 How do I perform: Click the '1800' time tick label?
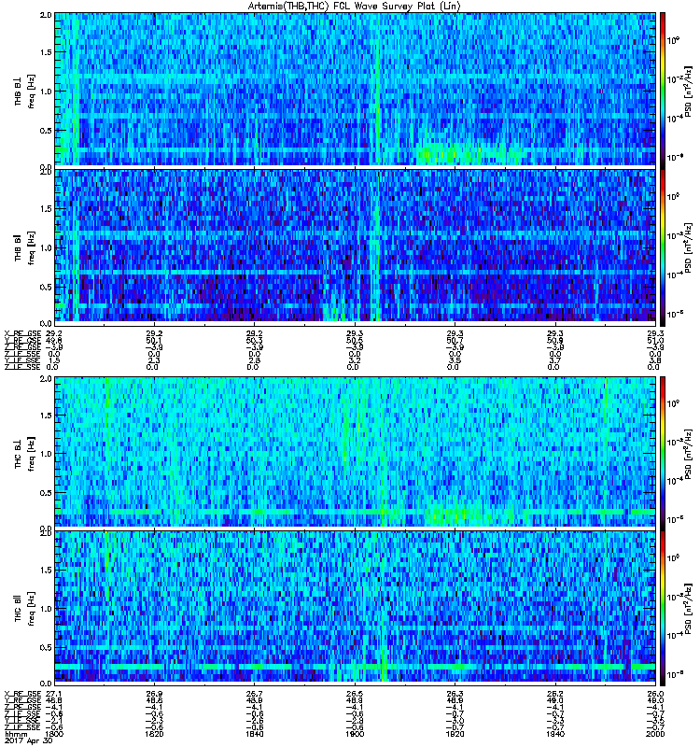point(54,734)
